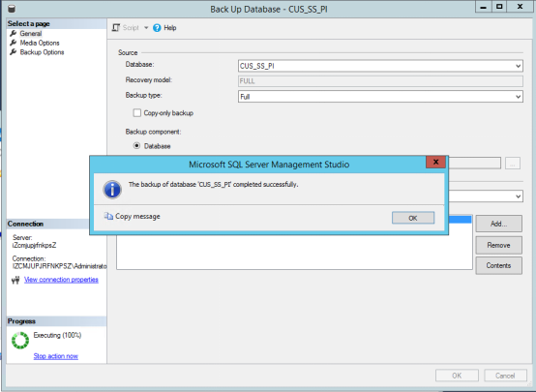The height and width of the screenshot is (392, 536).
Task: Click the Copy message icon
Action: pos(108,216)
